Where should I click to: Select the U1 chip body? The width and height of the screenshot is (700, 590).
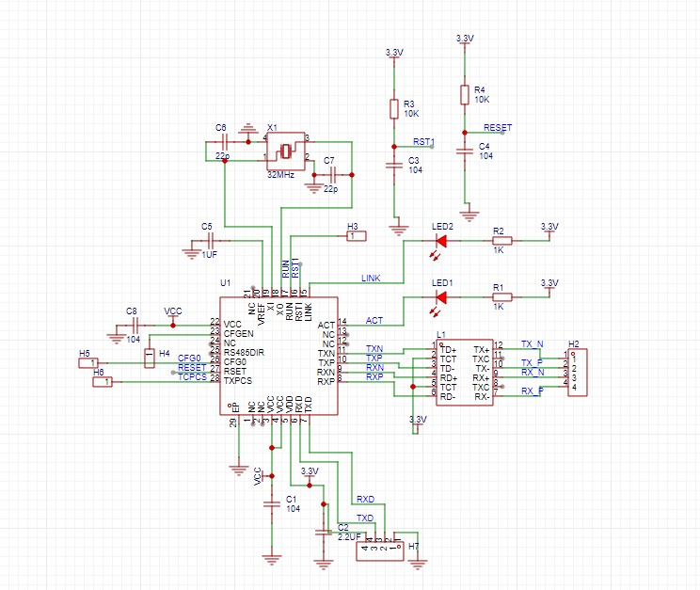pos(278,356)
